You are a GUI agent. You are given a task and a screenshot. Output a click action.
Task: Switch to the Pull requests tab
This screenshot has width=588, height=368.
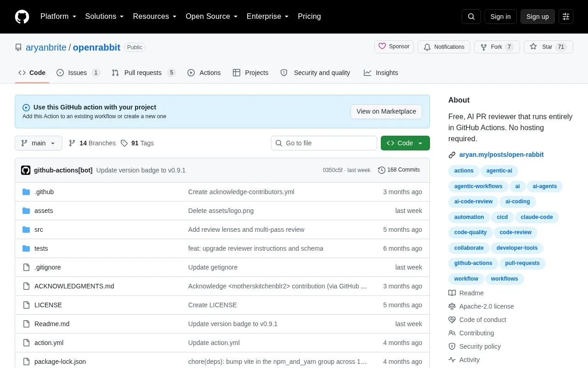click(144, 73)
